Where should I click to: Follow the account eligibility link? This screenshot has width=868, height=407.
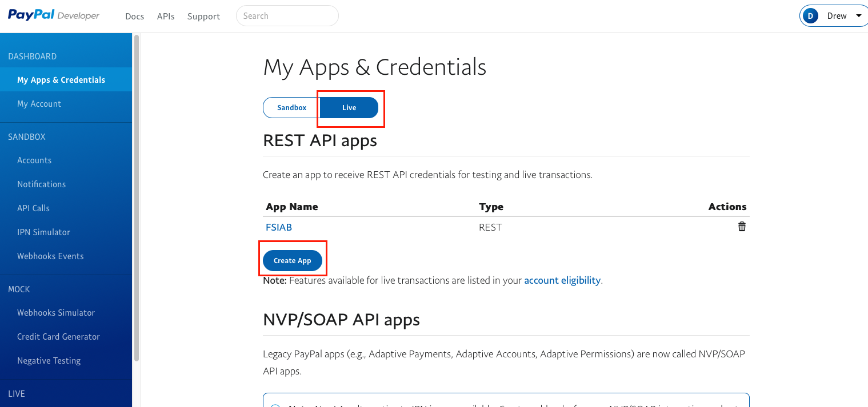click(562, 280)
